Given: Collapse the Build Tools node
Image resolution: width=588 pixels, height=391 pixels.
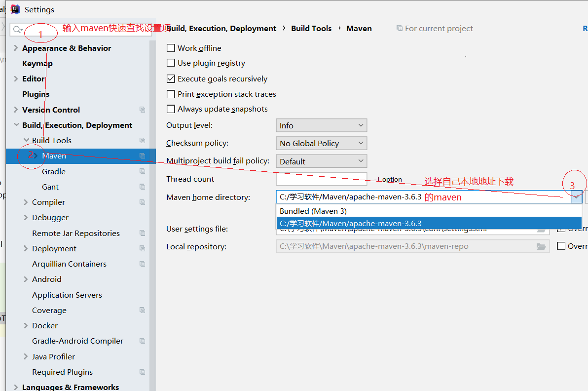Looking at the screenshot, I should (x=26, y=140).
